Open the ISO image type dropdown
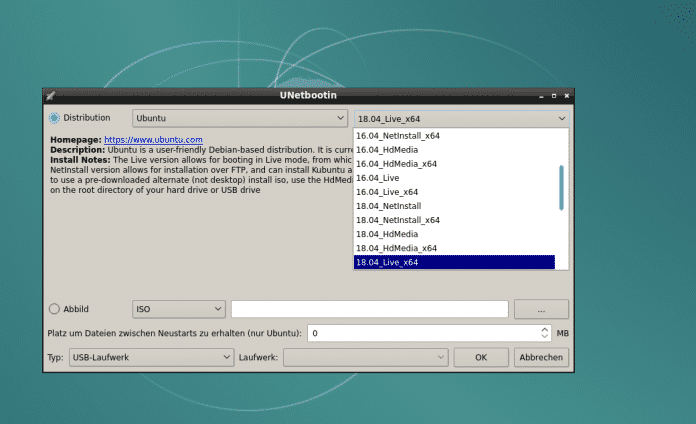696x424 pixels. coord(179,309)
